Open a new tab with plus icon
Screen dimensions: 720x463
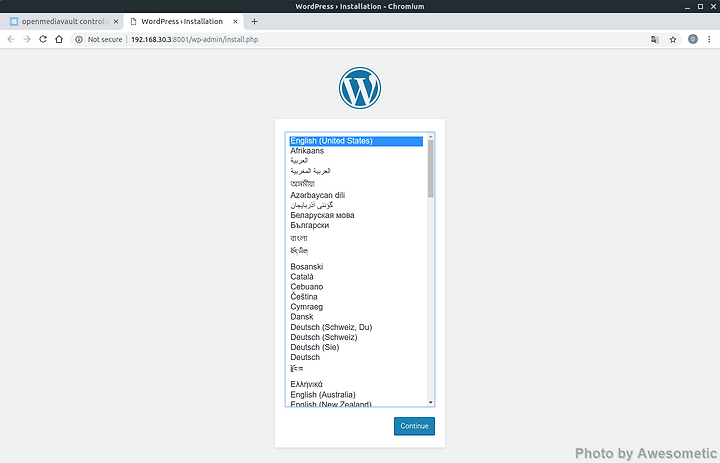click(x=254, y=22)
